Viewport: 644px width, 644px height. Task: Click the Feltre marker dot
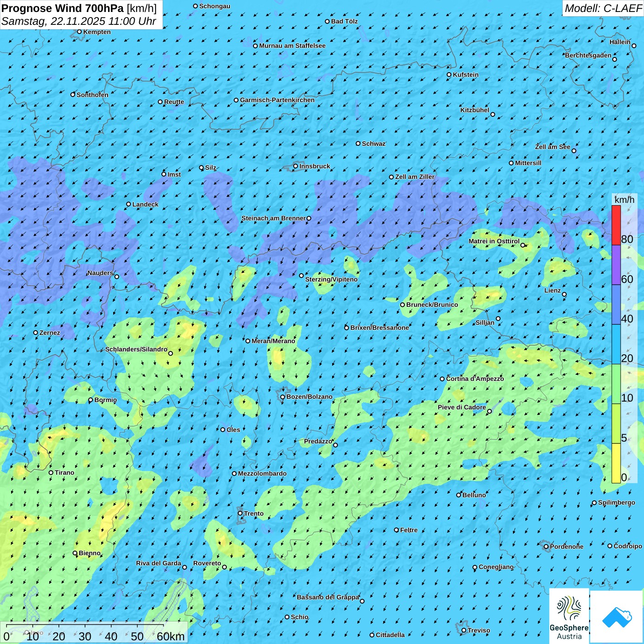coord(397,530)
